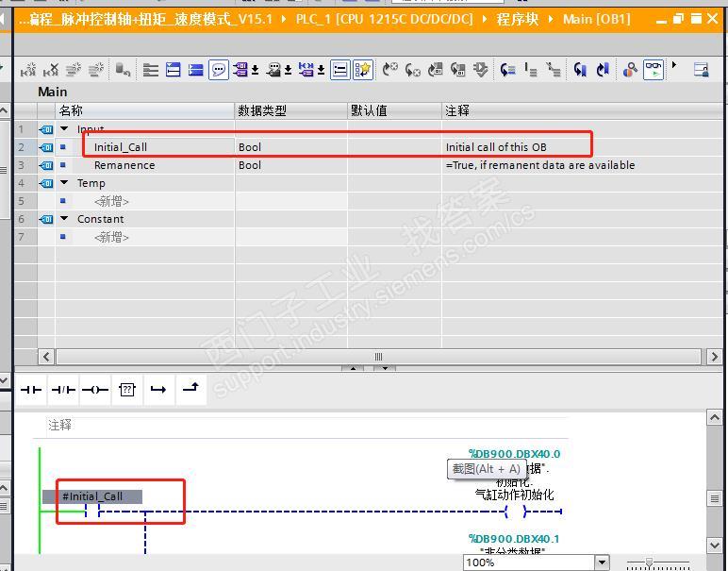
Task: Open the Absolute/symbolic operands dropdown arrow
Action: pos(255,70)
